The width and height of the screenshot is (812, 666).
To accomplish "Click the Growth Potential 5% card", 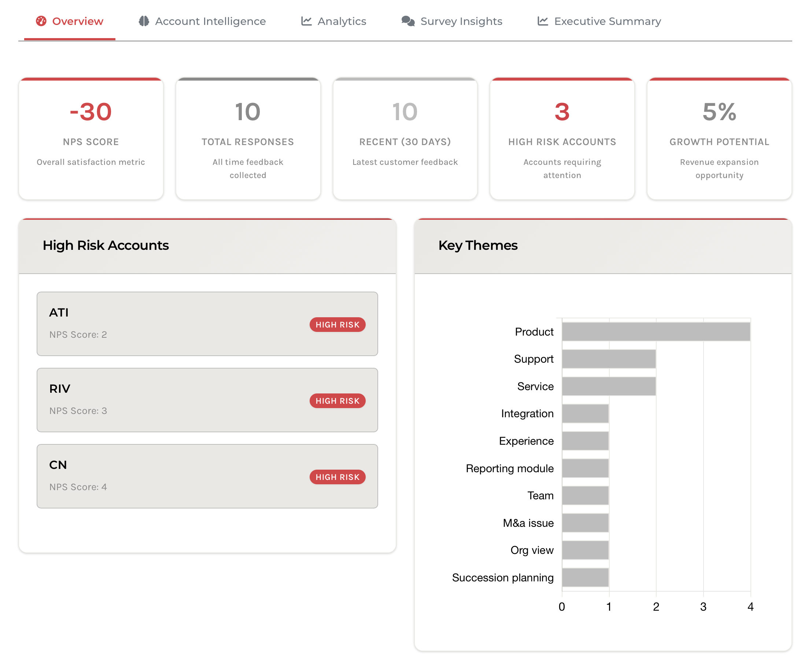I will click(x=719, y=138).
